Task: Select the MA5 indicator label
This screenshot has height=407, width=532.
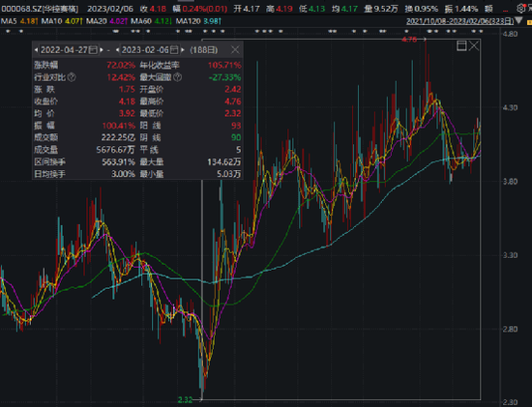Action: tap(9, 21)
